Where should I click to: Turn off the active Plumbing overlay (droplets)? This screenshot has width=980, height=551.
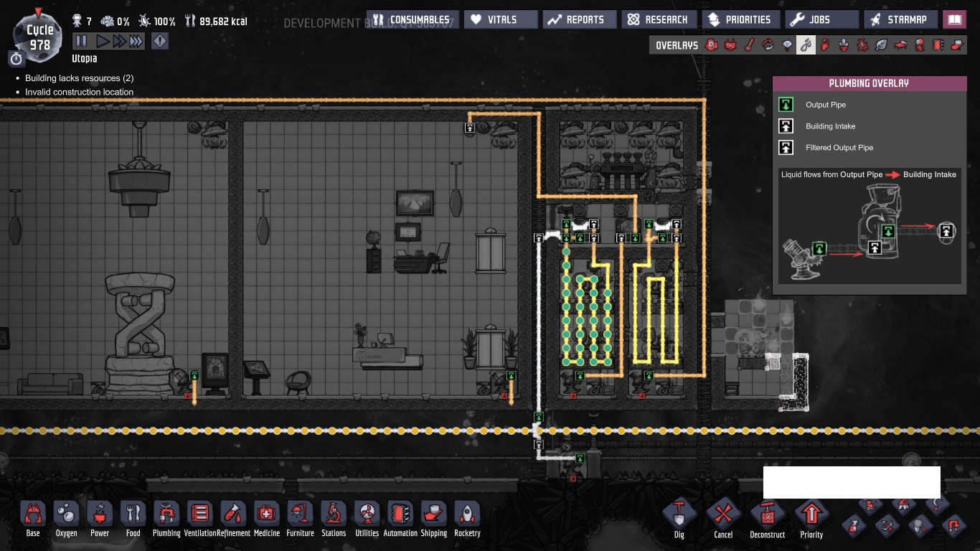(x=806, y=45)
